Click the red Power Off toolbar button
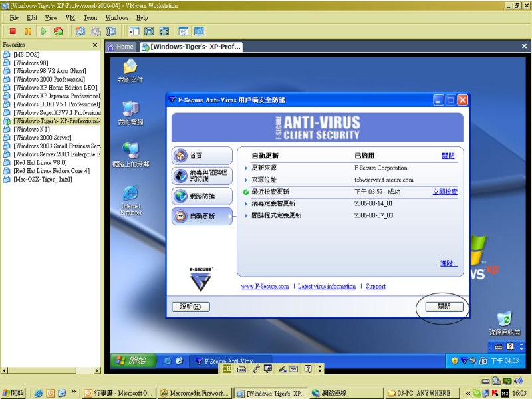Screen dimensions: 532x399 (12, 31)
